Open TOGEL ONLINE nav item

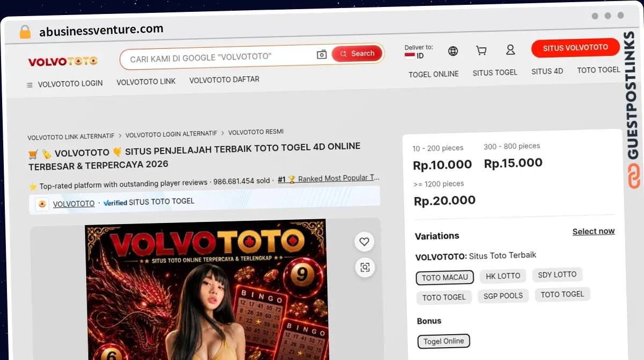click(x=434, y=74)
